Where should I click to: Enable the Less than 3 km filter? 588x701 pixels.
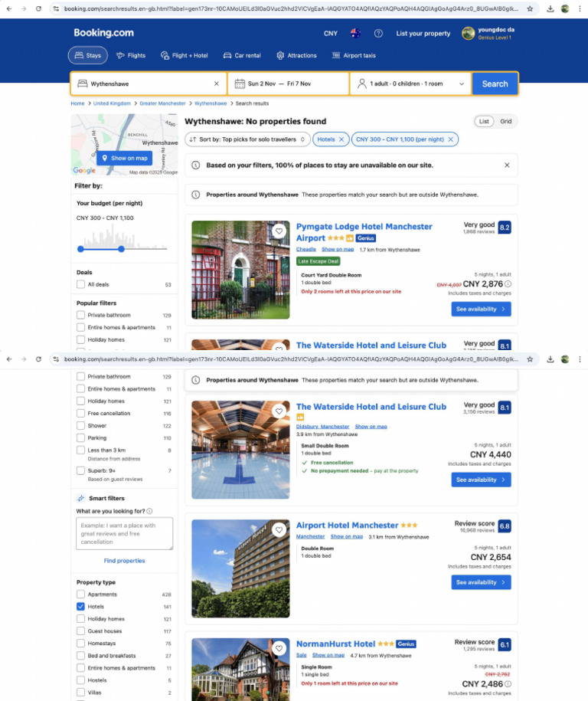pyautogui.click(x=80, y=450)
